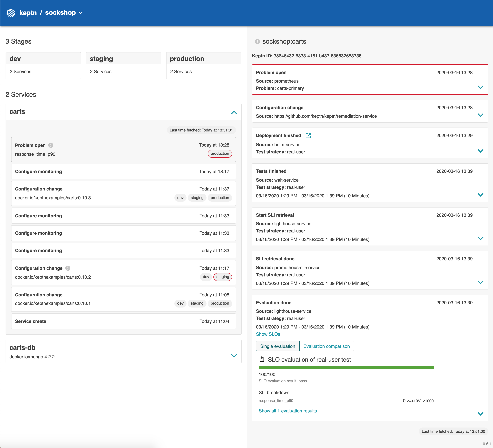Open the Service create event

[x=123, y=321]
